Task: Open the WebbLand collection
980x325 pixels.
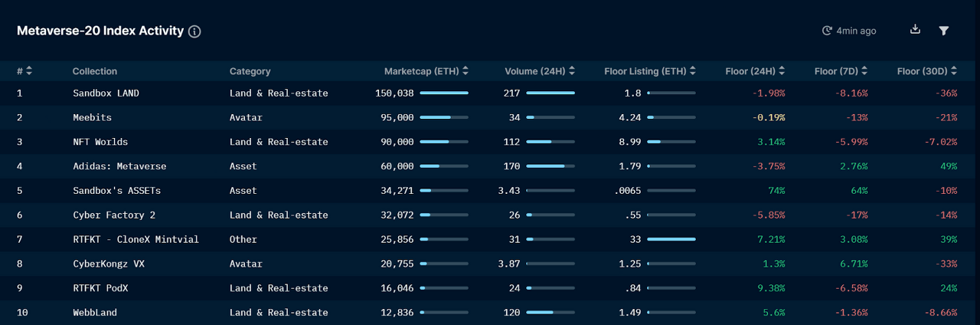Action: (x=95, y=313)
